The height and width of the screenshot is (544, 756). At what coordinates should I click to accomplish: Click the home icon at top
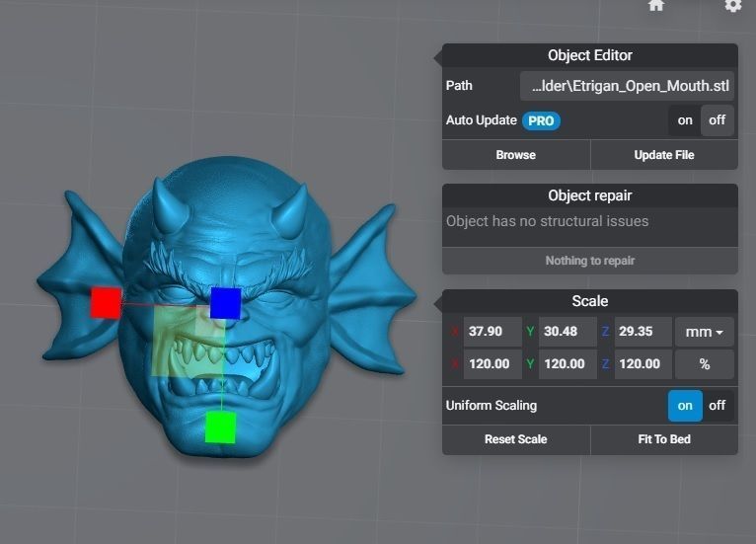coord(656,5)
